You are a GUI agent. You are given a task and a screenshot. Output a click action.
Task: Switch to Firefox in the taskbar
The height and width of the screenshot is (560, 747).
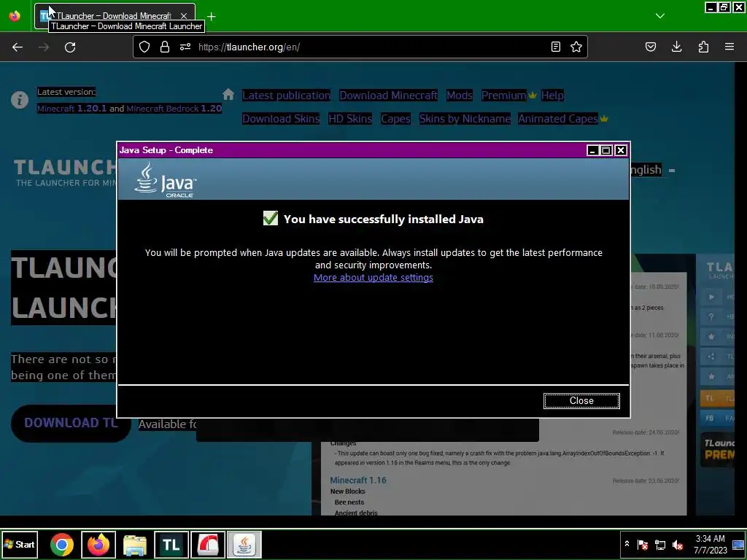(x=98, y=545)
